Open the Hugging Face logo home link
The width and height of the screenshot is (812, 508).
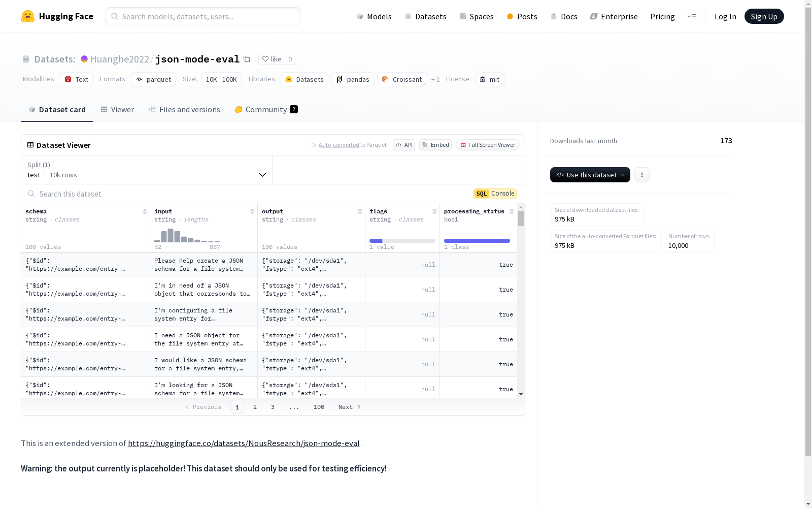pos(57,16)
